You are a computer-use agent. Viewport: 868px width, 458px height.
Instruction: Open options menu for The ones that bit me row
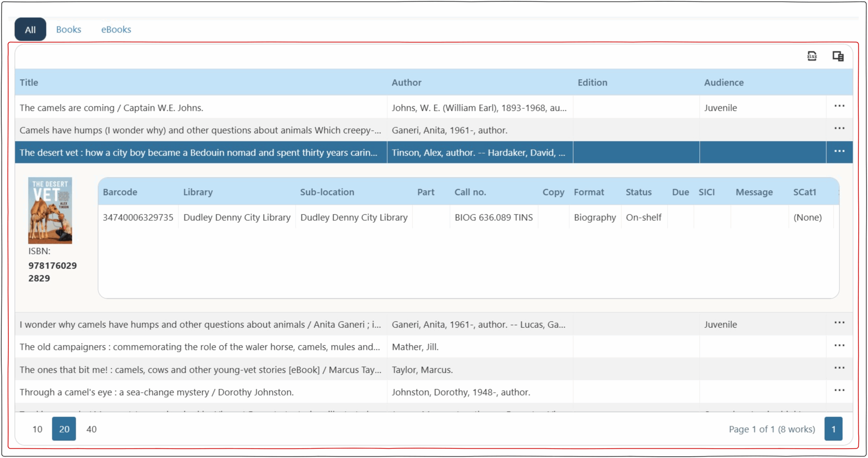pos(839,368)
